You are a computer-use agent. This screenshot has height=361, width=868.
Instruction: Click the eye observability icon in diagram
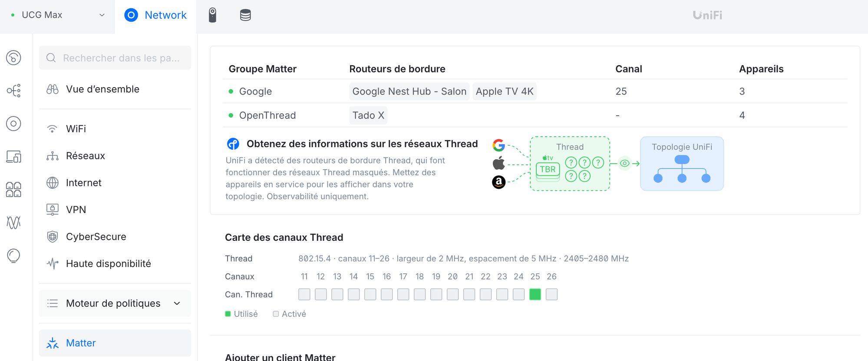tap(624, 164)
